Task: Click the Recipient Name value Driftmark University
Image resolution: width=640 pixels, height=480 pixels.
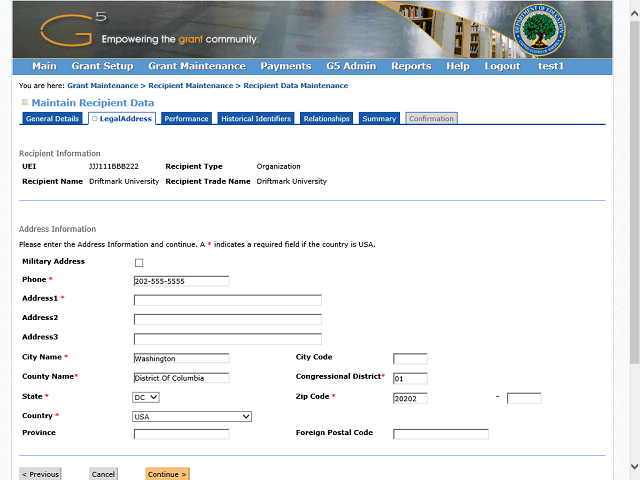Action: click(x=124, y=181)
